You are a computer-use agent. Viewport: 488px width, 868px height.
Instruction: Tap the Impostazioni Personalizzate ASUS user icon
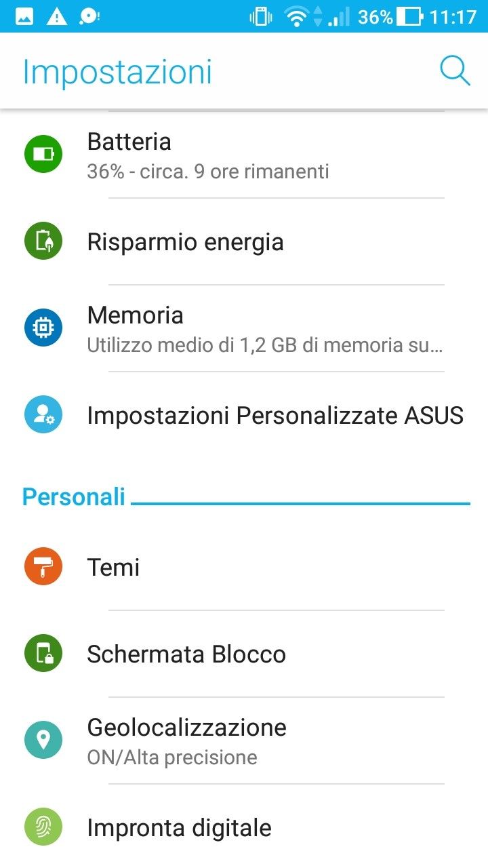tap(43, 414)
